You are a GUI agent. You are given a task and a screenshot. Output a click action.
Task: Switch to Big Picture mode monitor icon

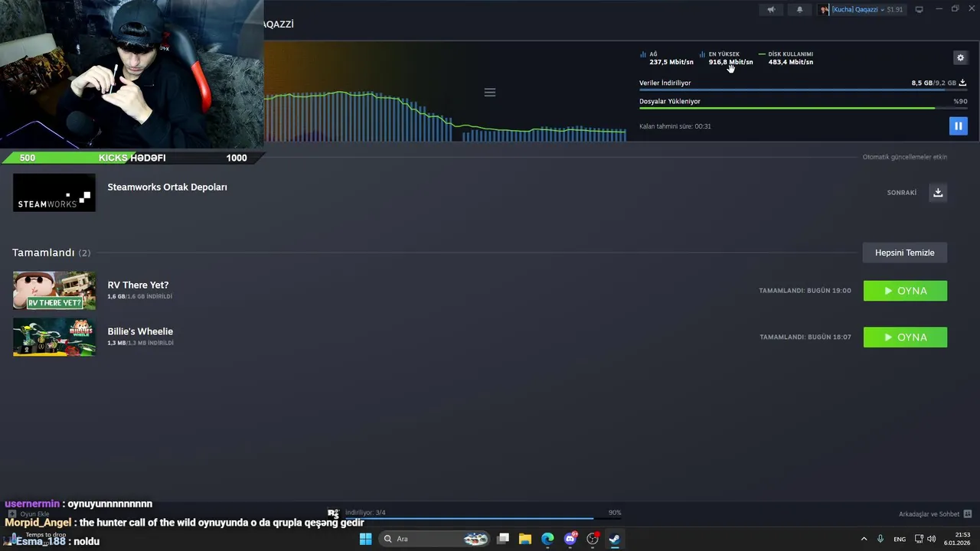[x=920, y=10]
